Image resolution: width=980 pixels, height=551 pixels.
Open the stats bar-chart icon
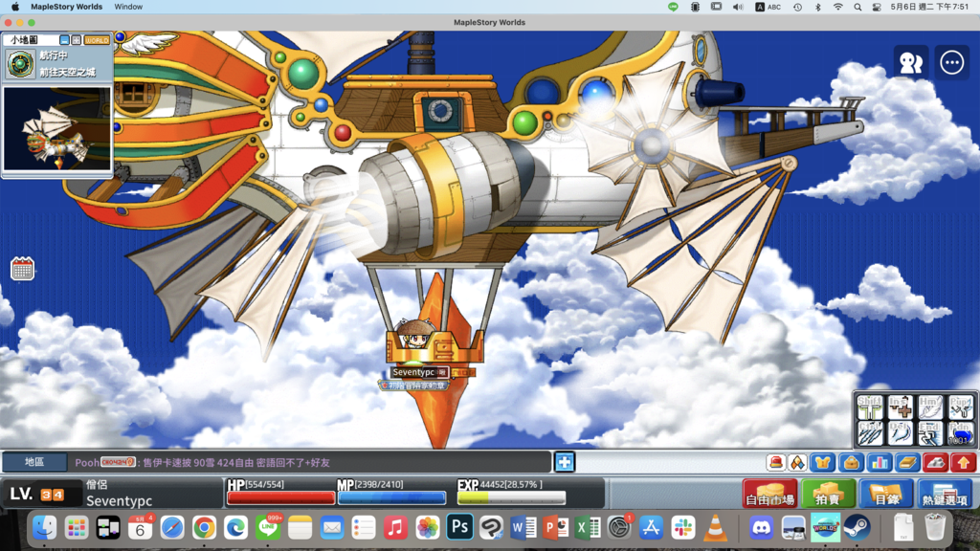[x=879, y=462]
